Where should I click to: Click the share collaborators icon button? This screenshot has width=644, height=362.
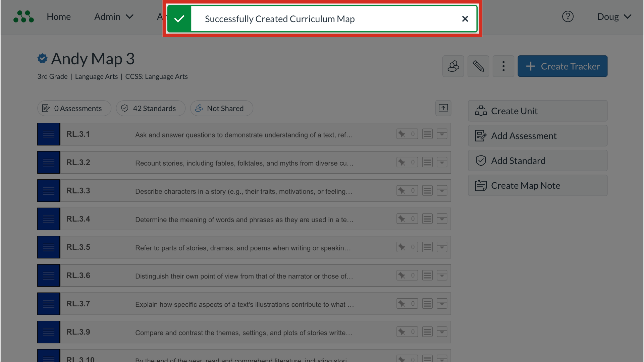pyautogui.click(x=453, y=66)
